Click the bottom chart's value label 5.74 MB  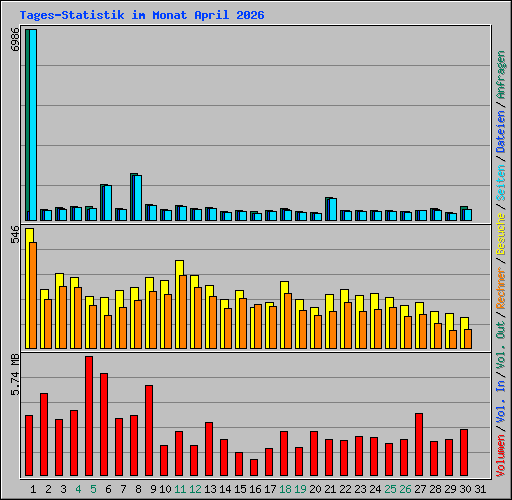15,375
